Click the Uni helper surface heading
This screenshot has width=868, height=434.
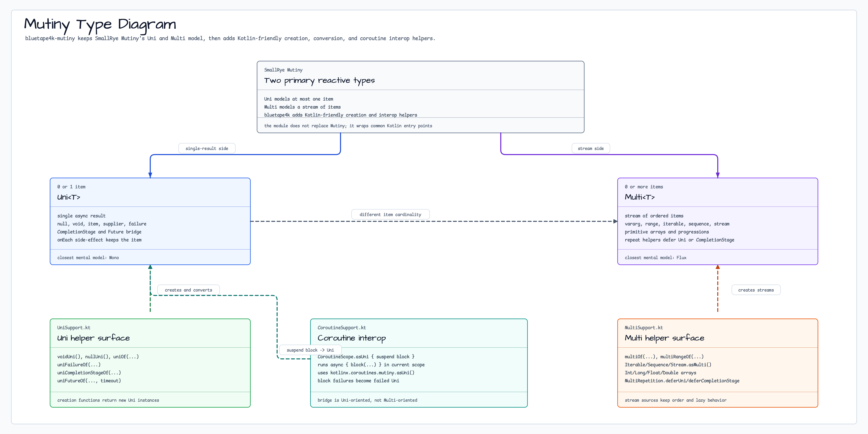pos(93,338)
